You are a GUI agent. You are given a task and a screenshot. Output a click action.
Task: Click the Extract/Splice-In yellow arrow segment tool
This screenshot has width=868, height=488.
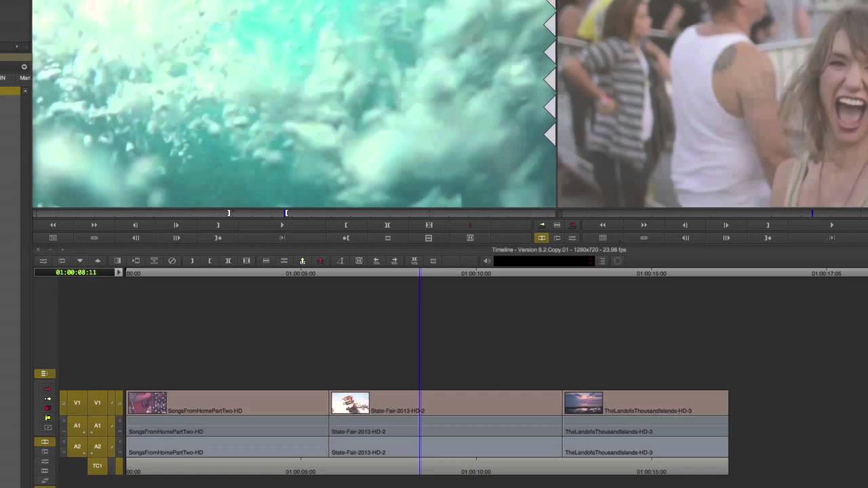coord(47,399)
